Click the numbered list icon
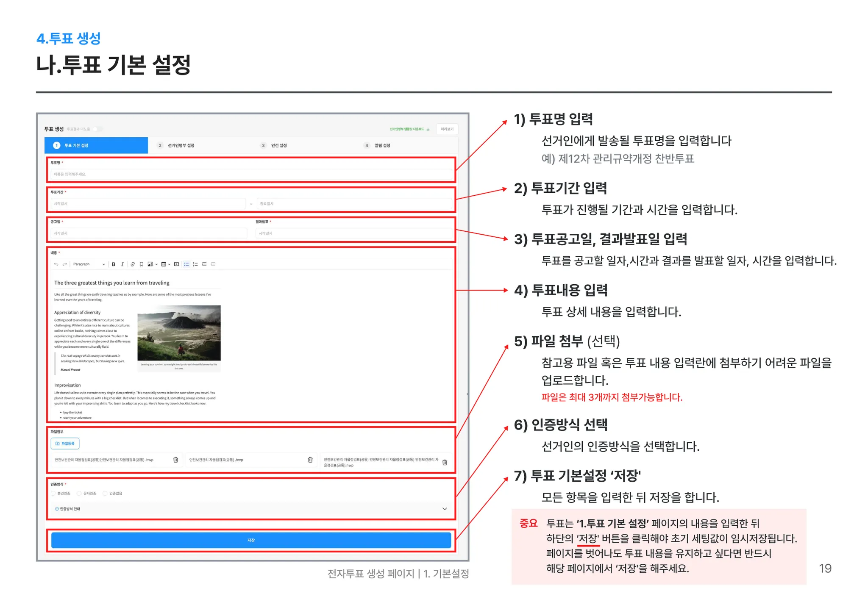 (195, 264)
